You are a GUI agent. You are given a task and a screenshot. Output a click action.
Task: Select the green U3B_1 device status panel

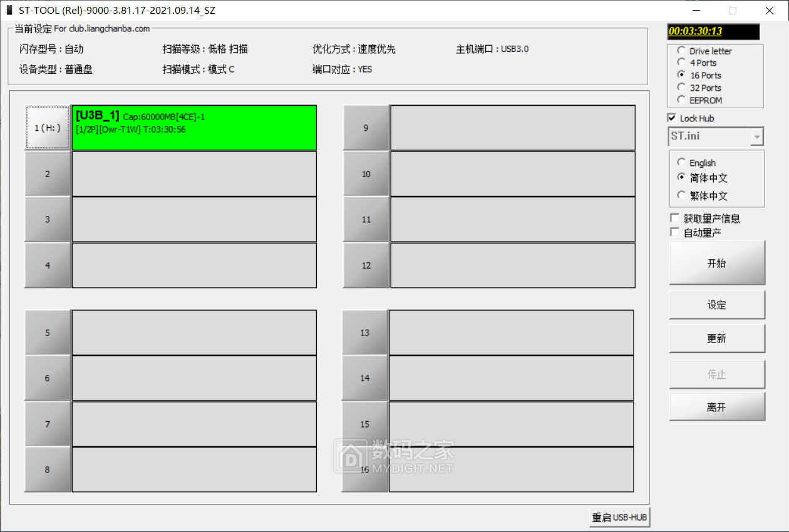click(194, 128)
